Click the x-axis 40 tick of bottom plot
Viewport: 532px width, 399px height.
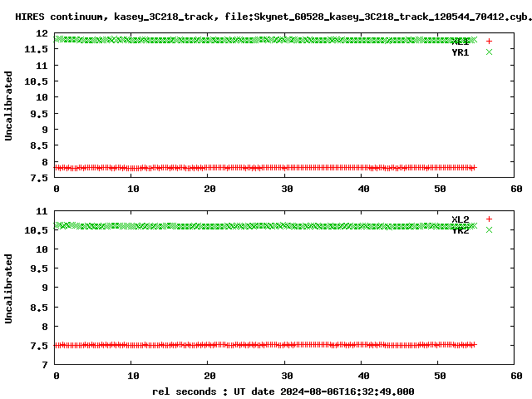[x=363, y=376]
